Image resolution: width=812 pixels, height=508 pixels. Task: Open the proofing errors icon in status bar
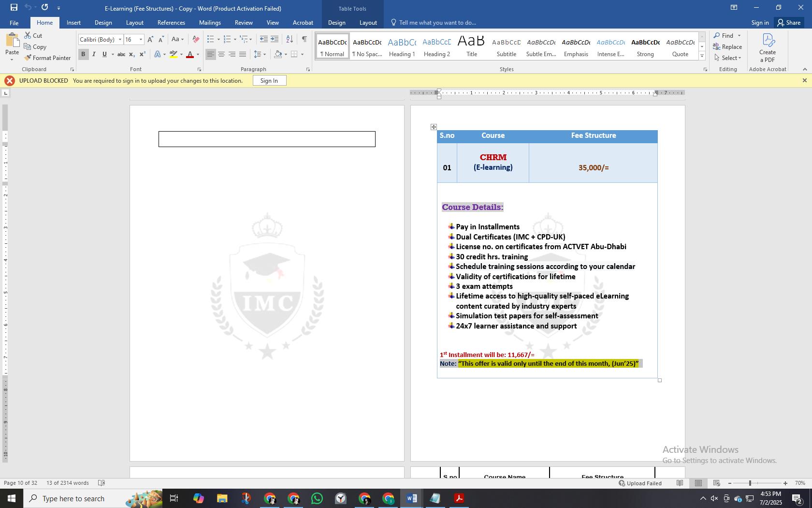click(101, 483)
